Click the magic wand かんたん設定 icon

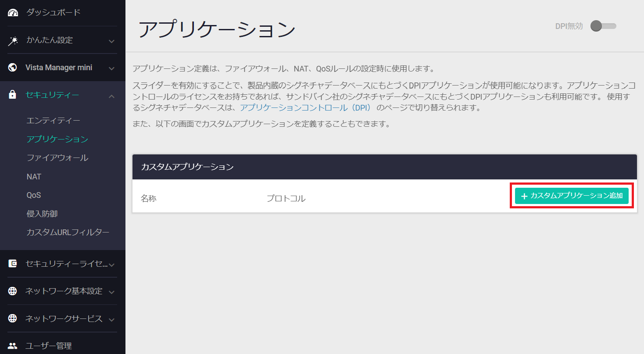click(13, 40)
